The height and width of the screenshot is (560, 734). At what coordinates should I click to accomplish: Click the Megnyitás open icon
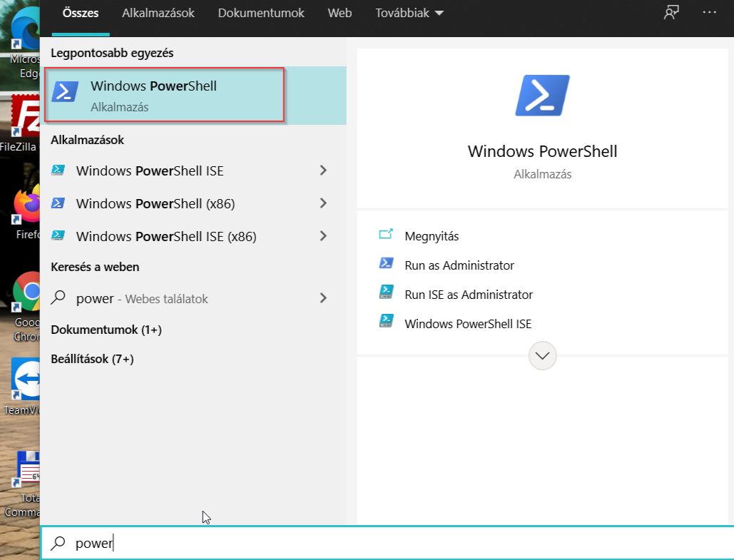click(x=386, y=234)
